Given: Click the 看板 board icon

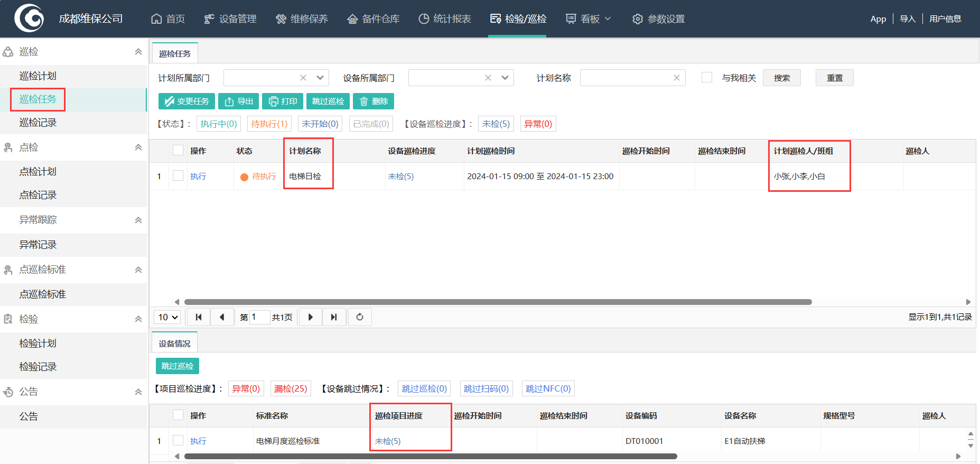Looking at the screenshot, I should (571, 19).
